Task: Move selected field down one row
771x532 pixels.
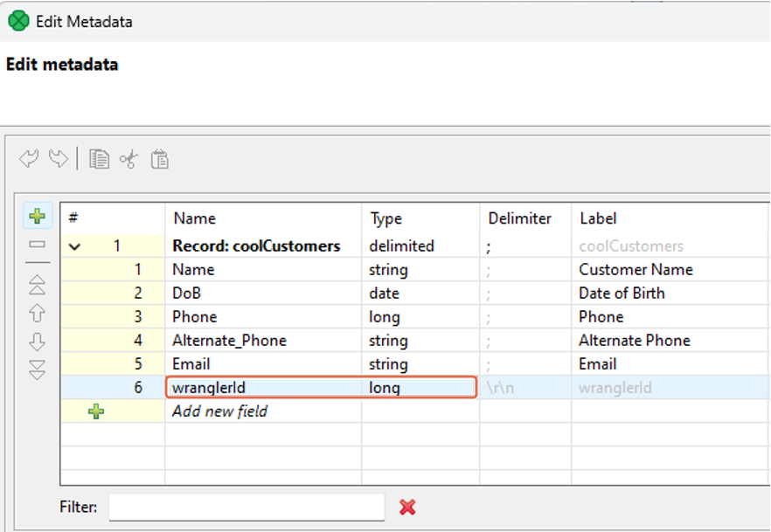Action: pos(38,342)
